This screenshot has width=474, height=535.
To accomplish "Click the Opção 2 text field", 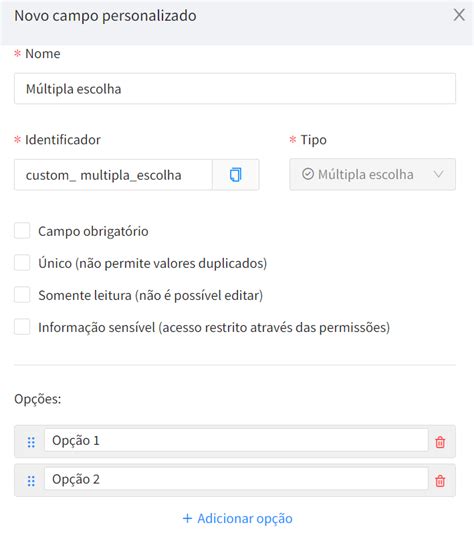I will coord(236,479).
